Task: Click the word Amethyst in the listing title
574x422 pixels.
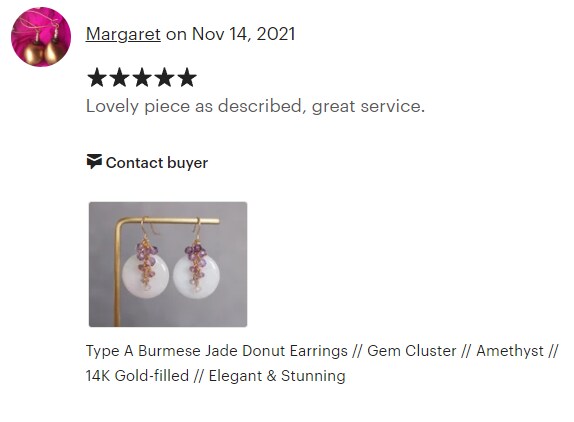Action: coord(510,351)
